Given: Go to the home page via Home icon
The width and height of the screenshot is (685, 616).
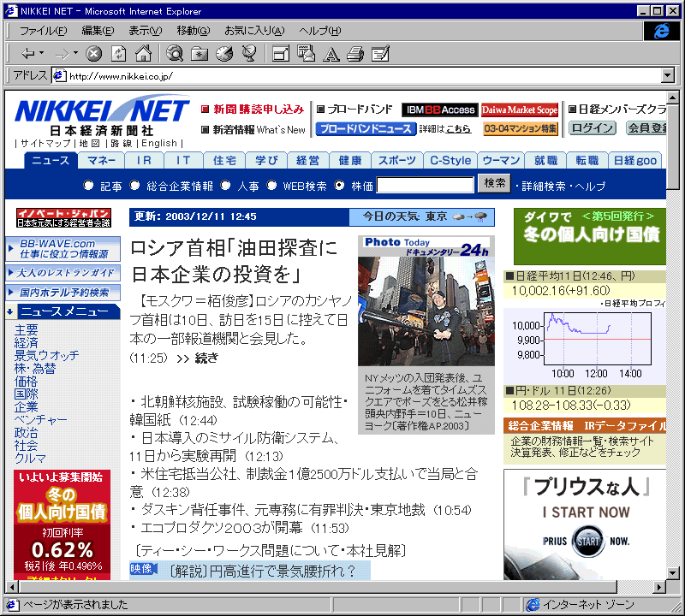Looking at the screenshot, I should [x=143, y=53].
